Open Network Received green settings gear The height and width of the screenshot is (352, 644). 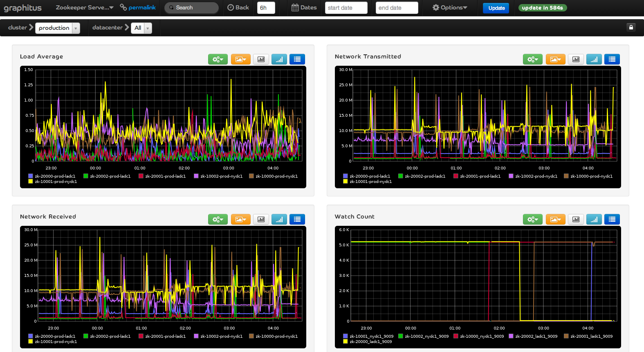click(218, 219)
